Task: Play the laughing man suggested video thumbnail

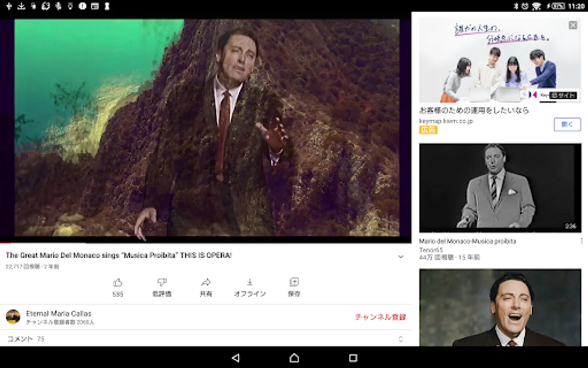Action: pos(500,307)
